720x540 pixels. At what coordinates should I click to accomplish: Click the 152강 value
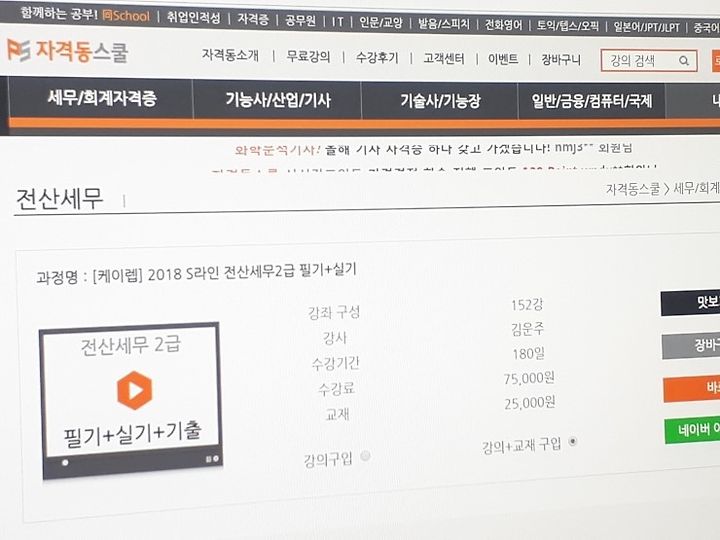pos(527,304)
